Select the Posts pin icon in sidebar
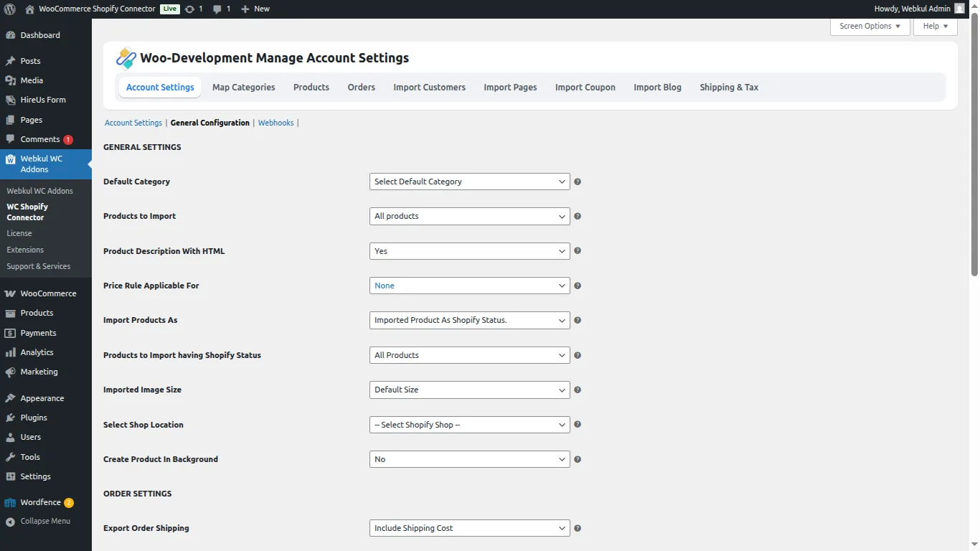The width and height of the screenshot is (980, 551). (x=11, y=60)
